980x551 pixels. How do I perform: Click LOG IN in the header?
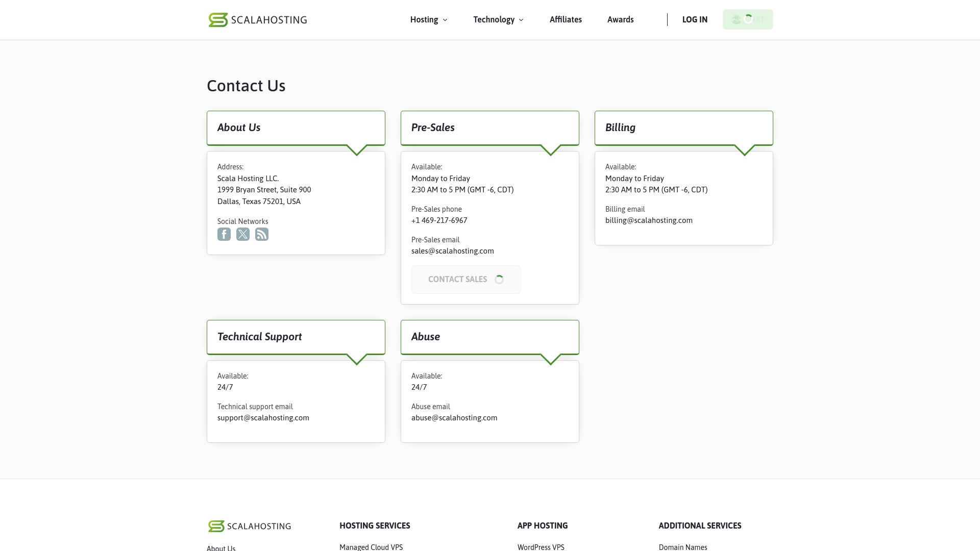tap(694, 19)
